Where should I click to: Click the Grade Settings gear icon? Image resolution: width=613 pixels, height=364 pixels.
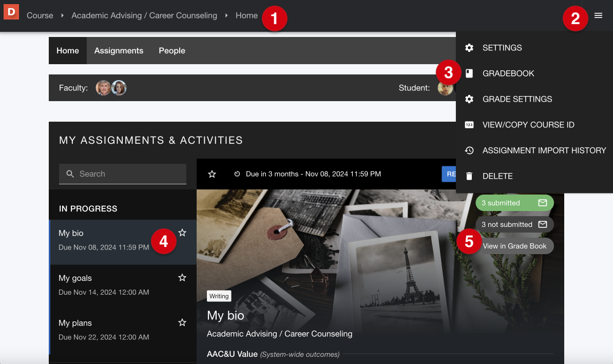click(469, 99)
